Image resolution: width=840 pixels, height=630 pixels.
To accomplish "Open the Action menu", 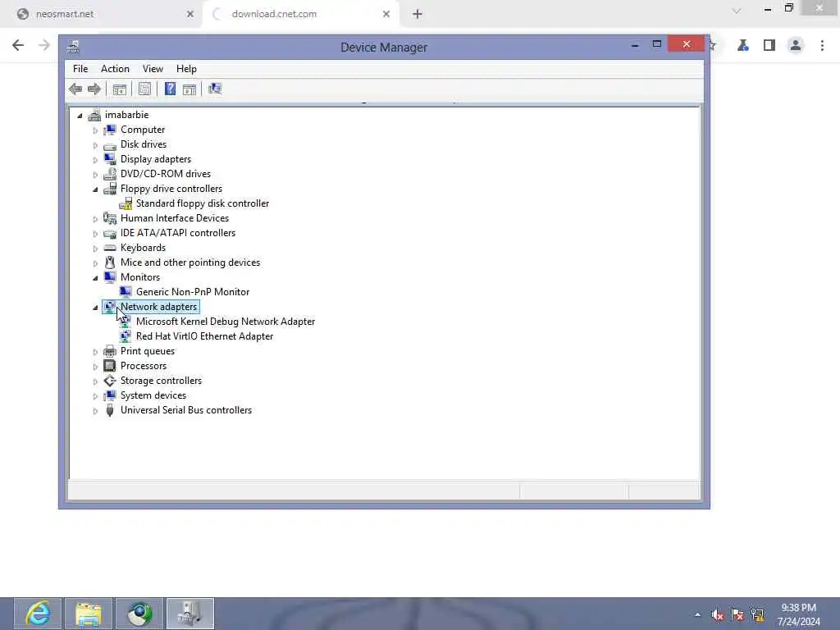I will (x=115, y=69).
